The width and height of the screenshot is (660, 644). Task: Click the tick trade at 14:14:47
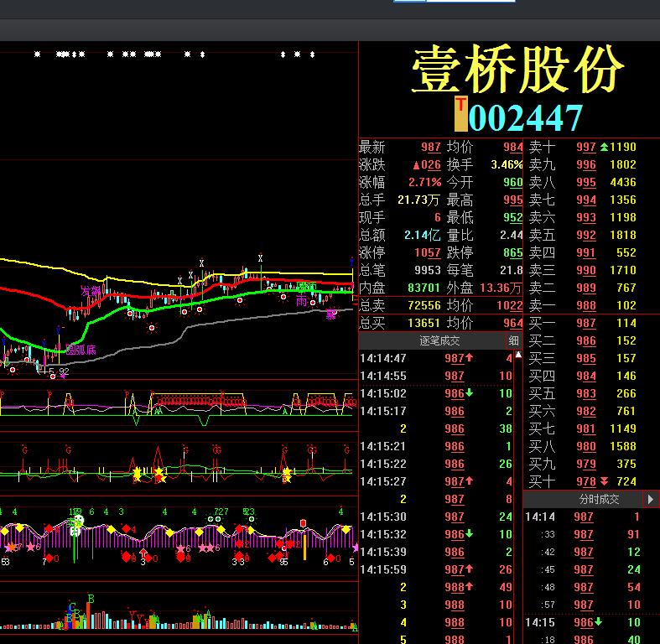[436, 358]
